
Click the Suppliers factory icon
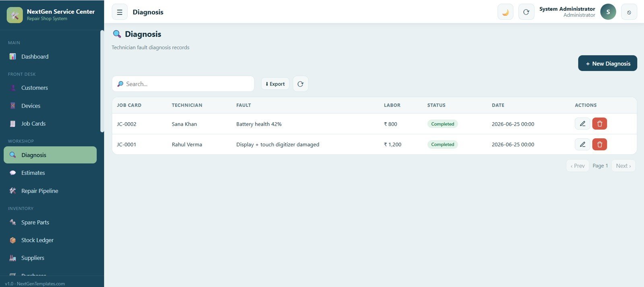tap(13, 258)
